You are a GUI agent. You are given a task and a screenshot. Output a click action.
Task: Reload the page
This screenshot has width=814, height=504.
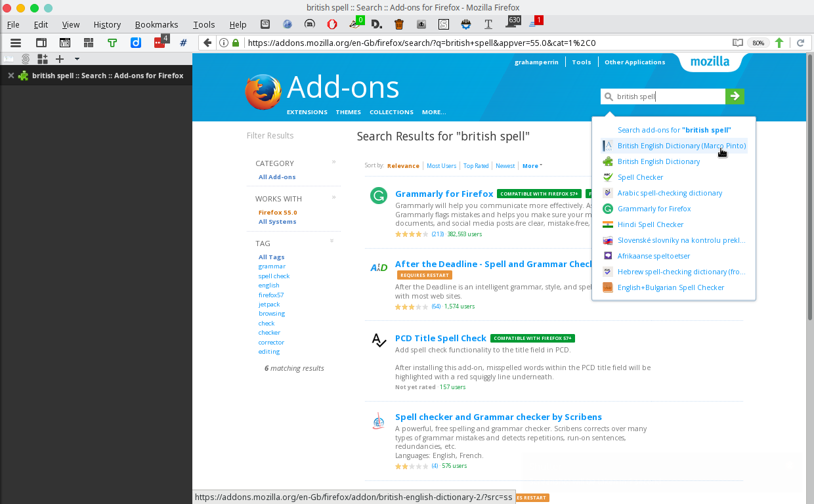800,43
